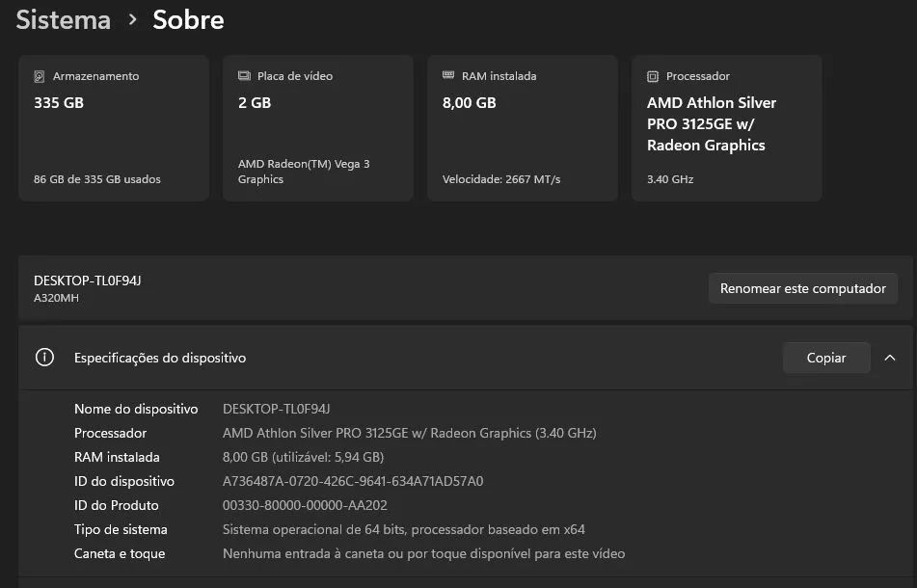This screenshot has width=917, height=588.
Task: Click the product ID value 00330-80000
Action: (x=305, y=505)
